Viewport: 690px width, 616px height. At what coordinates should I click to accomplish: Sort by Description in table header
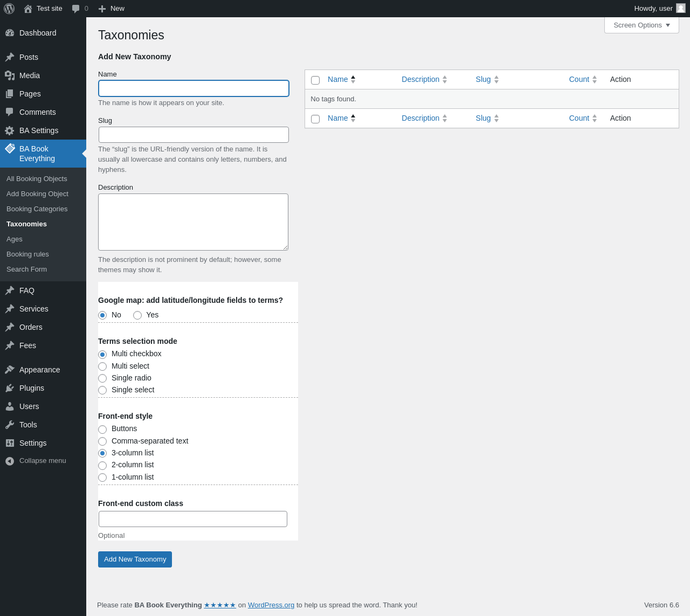[424, 79]
